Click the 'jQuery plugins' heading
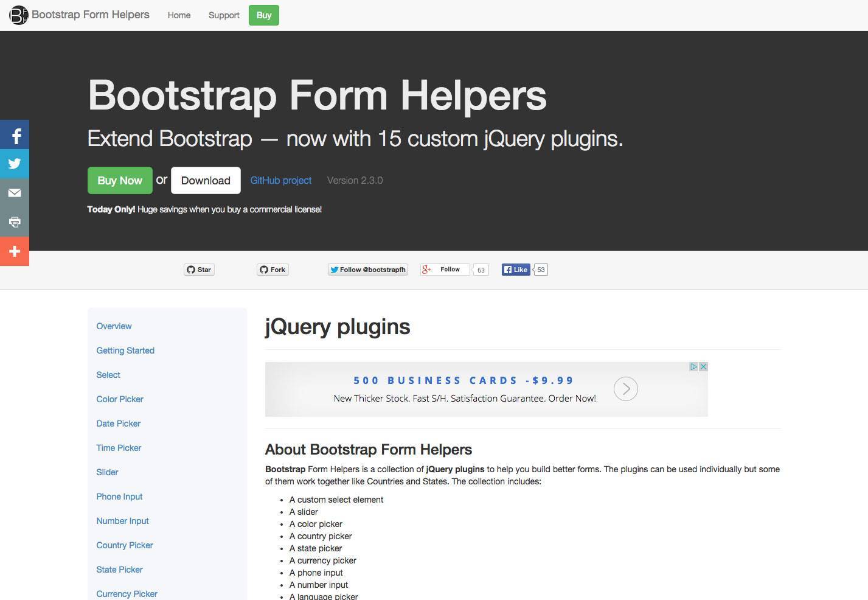868x600 pixels. click(x=338, y=327)
